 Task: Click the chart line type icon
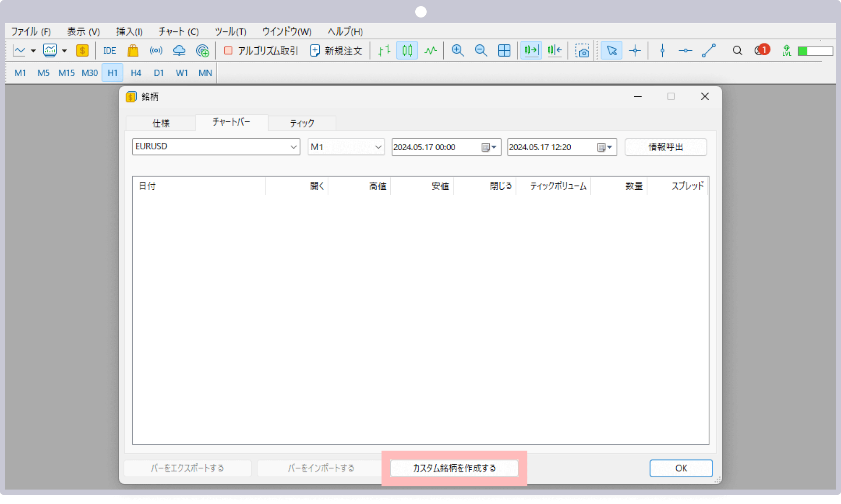click(x=19, y=51)
